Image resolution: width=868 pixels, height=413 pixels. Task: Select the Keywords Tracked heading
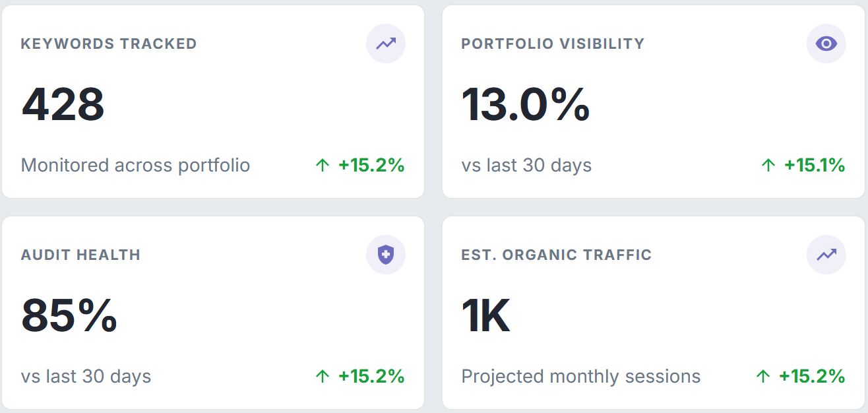(x=109, y=44)
